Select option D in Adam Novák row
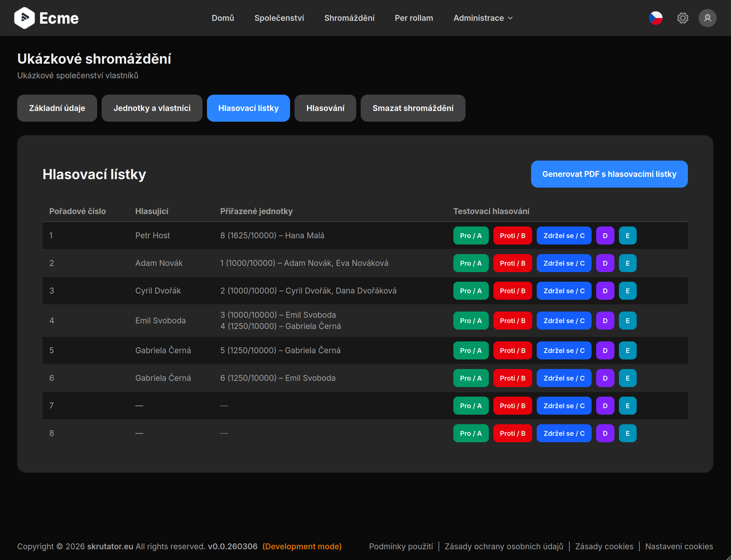731x560 pixels. coord(605,263)
